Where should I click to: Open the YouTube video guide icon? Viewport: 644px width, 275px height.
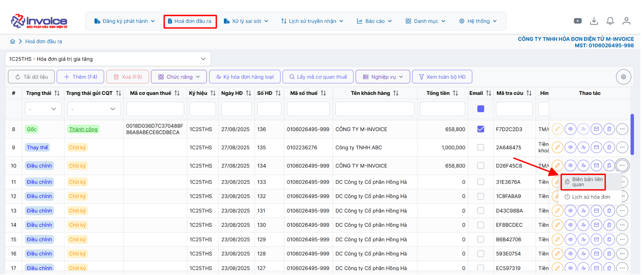coord(578,21)
